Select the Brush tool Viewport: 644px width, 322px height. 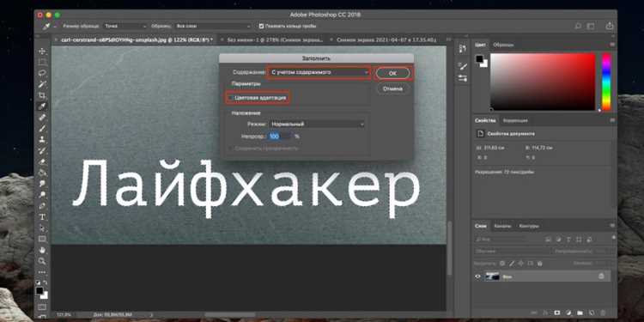click(42, 129)
